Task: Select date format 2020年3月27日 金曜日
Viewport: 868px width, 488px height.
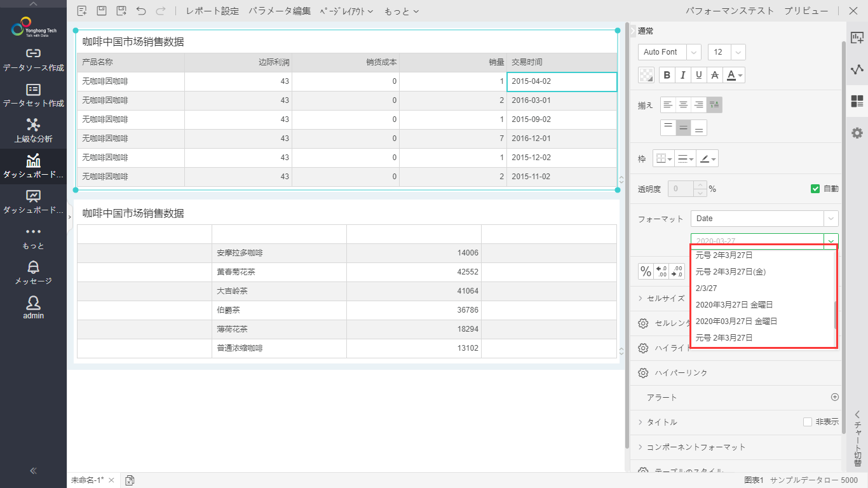Action: (x=734, y=305)
